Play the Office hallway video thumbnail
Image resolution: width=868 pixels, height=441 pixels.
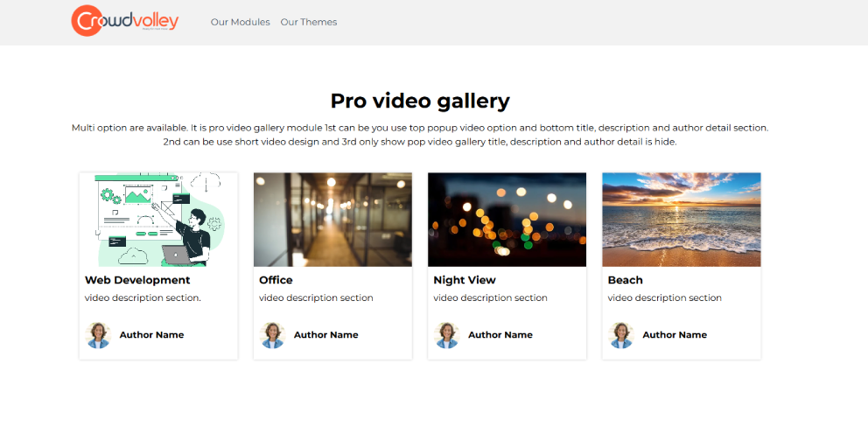tap(332, 220)
